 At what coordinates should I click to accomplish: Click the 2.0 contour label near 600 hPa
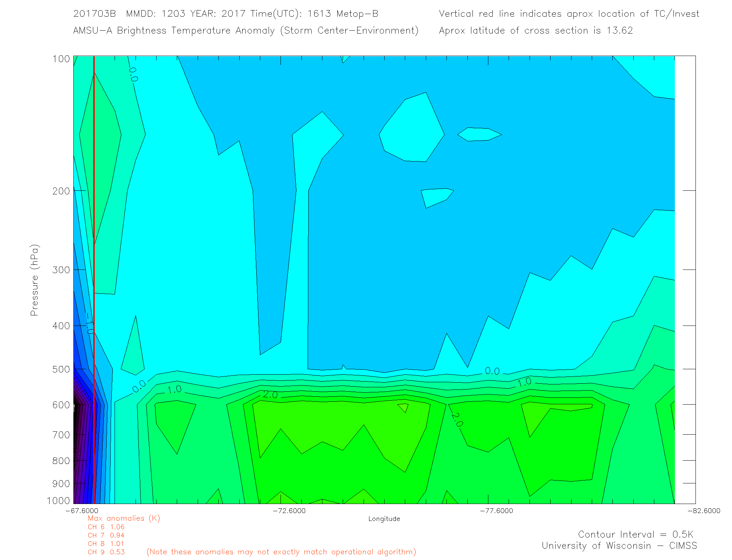[x=270, y=395]
